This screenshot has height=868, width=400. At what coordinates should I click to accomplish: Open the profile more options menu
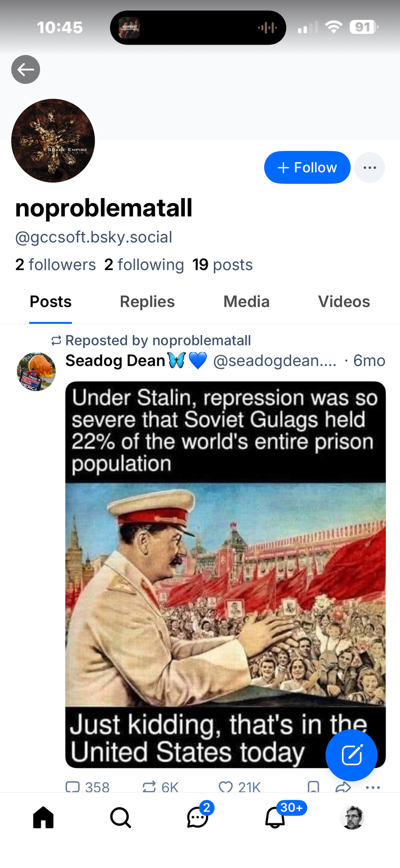[370, 168]
